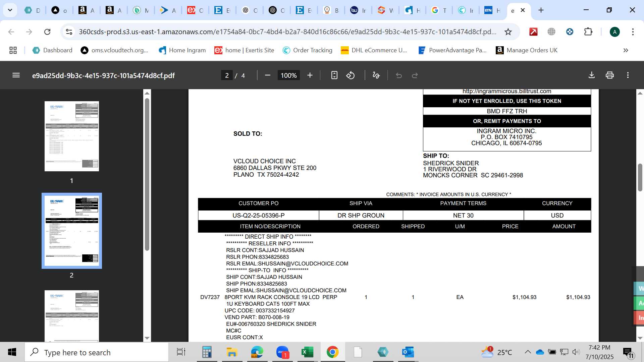Open the oms.vcloudtech.org bookmark
This screenshot has height=362, width=644.
[x=114, y=50]
